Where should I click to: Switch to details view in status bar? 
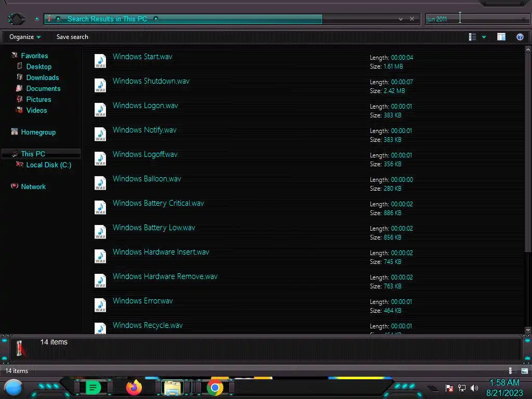pos(512,371)
